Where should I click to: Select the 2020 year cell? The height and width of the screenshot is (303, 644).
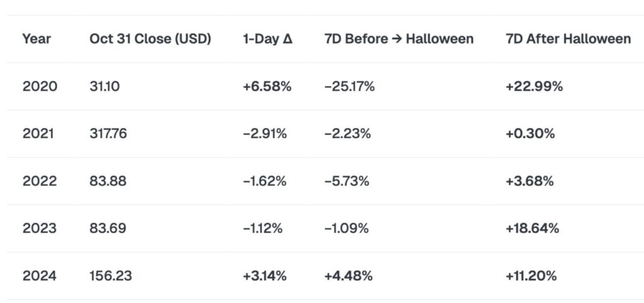coord(40,87)
